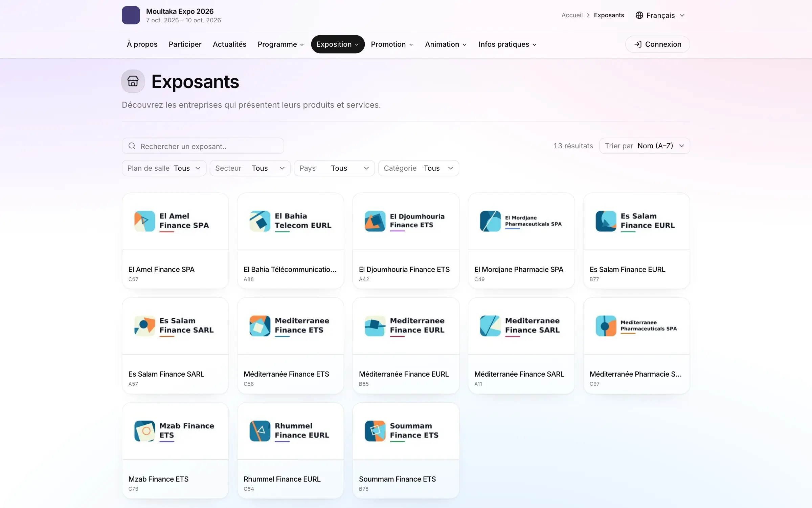812x508 pixels.
Task: Expand the Animation menu
Action: pos(446,44)
